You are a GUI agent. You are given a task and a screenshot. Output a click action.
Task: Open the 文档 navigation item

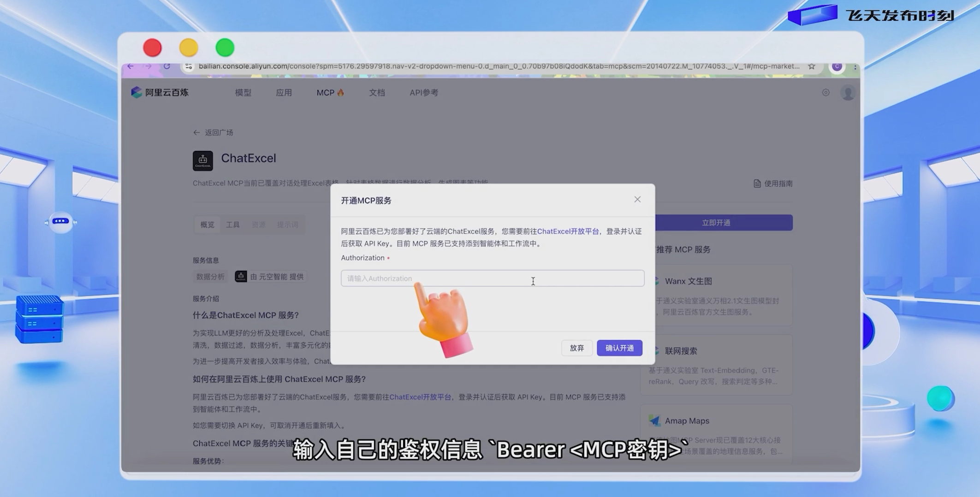pos(377,92)
